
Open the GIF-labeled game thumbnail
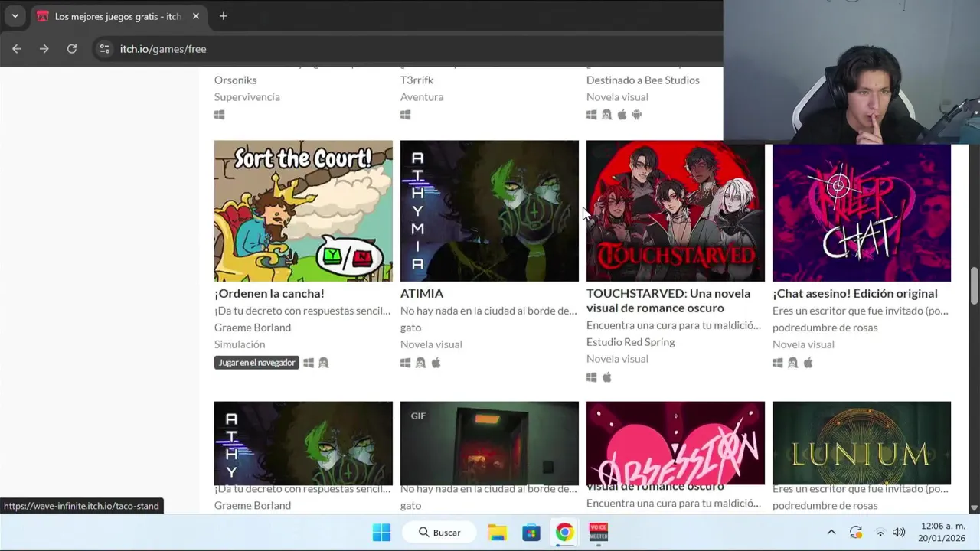click(489, 443)
